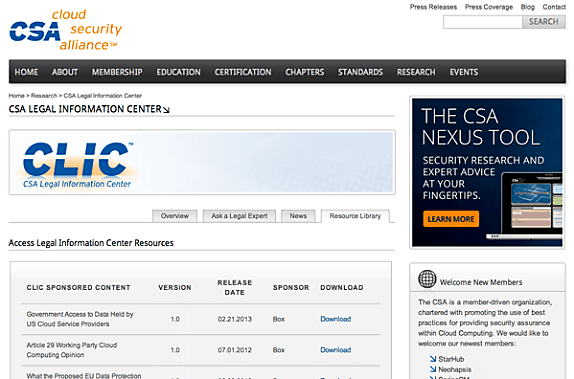The image size is (574, 379).
Task: Switch to the Ask a Legal Expert tab
Action: (239, 216)
